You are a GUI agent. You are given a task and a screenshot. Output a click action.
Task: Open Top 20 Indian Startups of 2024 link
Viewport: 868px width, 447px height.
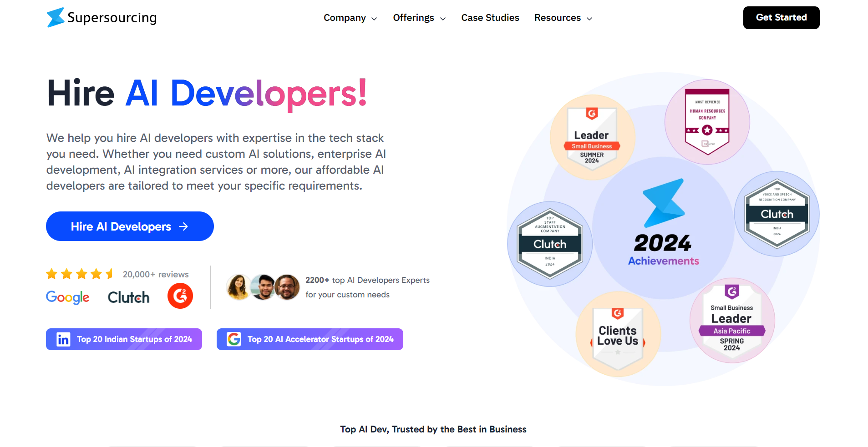[x=124, y=339]
